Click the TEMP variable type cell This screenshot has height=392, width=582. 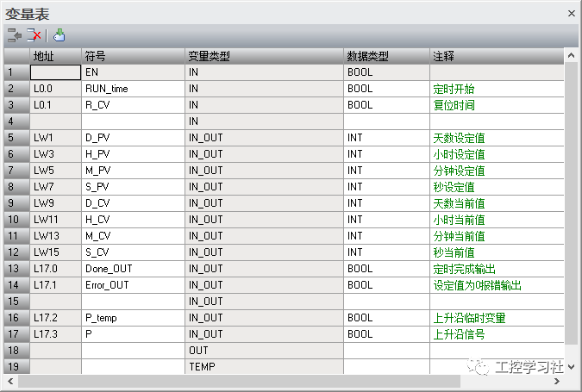[x=265, y=367]
